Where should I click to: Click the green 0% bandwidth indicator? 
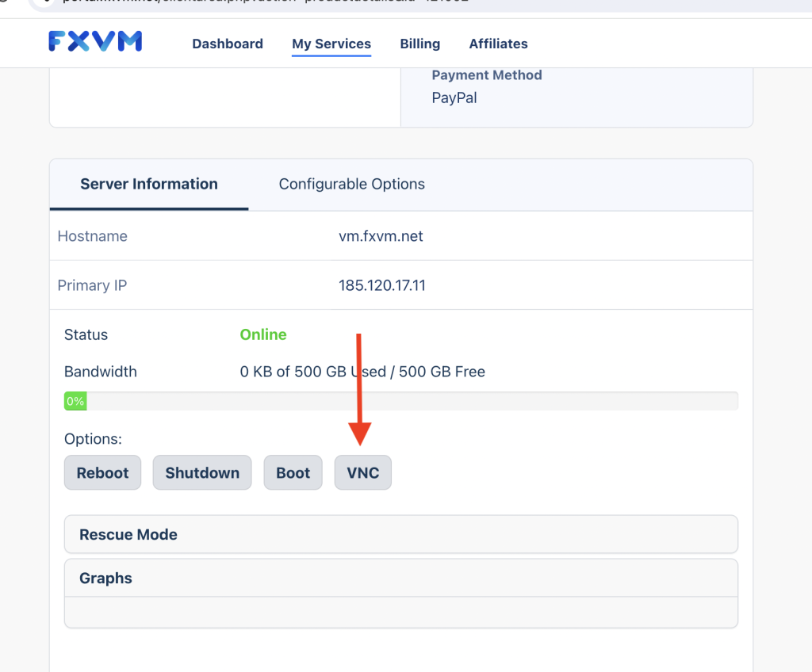75,401
